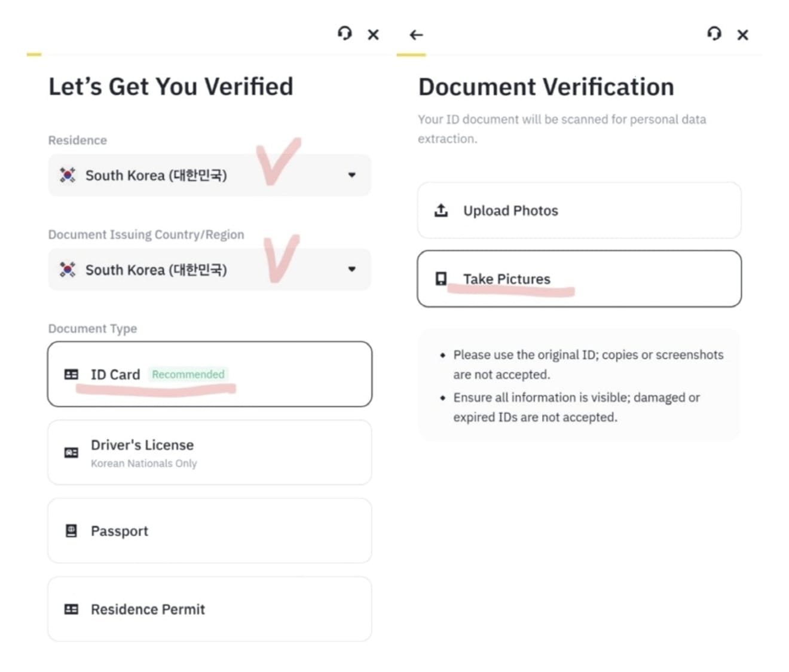Close the Document Verification panel

point(742,35)
